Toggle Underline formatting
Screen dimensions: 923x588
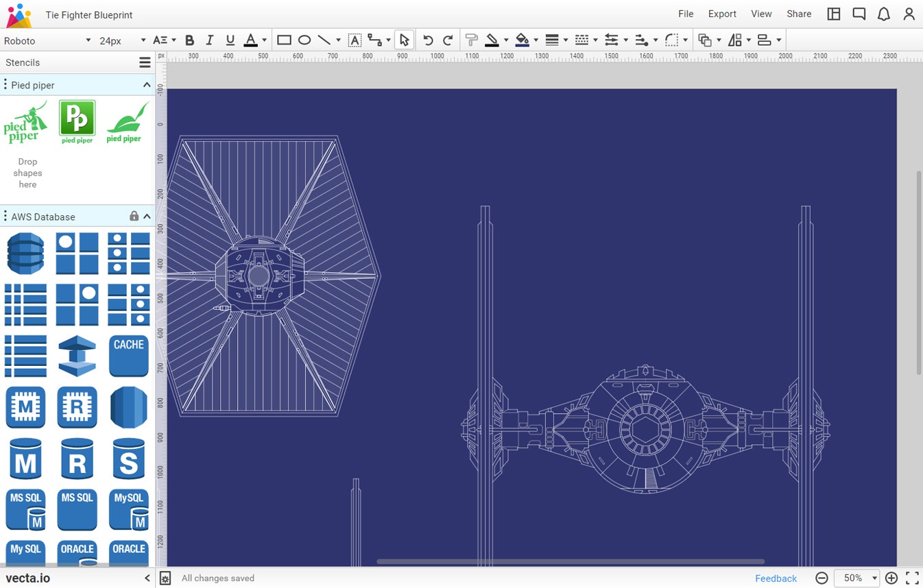pos(230,40)
